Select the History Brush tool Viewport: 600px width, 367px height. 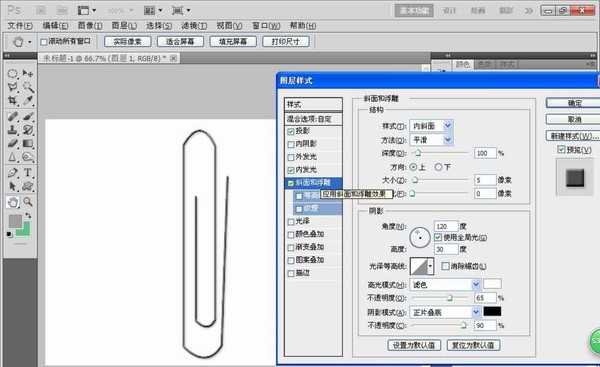click(x=28, y=130)
